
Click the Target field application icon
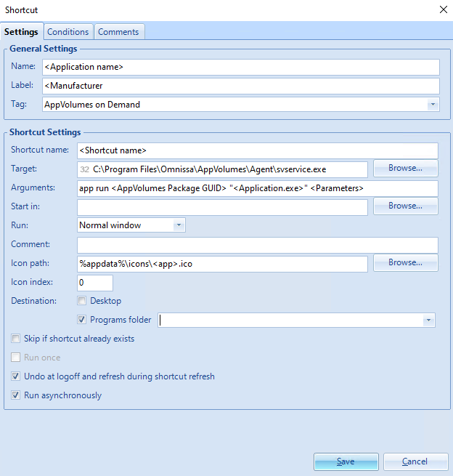84,169
